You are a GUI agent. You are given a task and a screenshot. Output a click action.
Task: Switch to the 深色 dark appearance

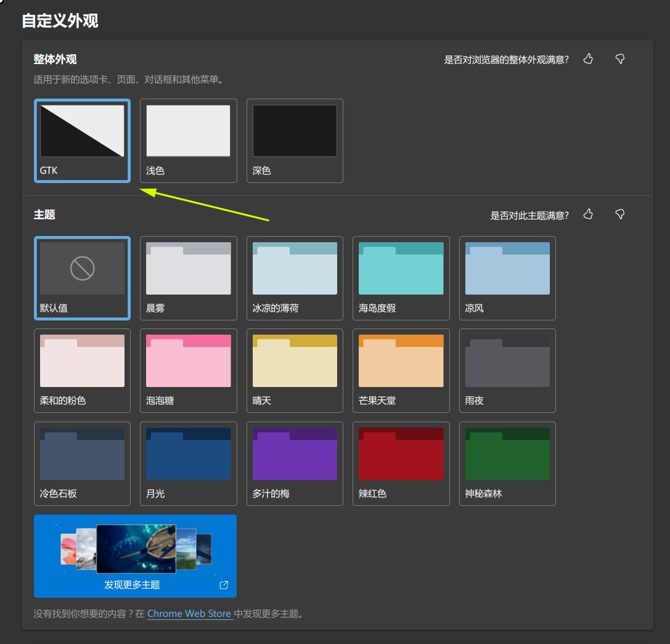tap(295, 141)
